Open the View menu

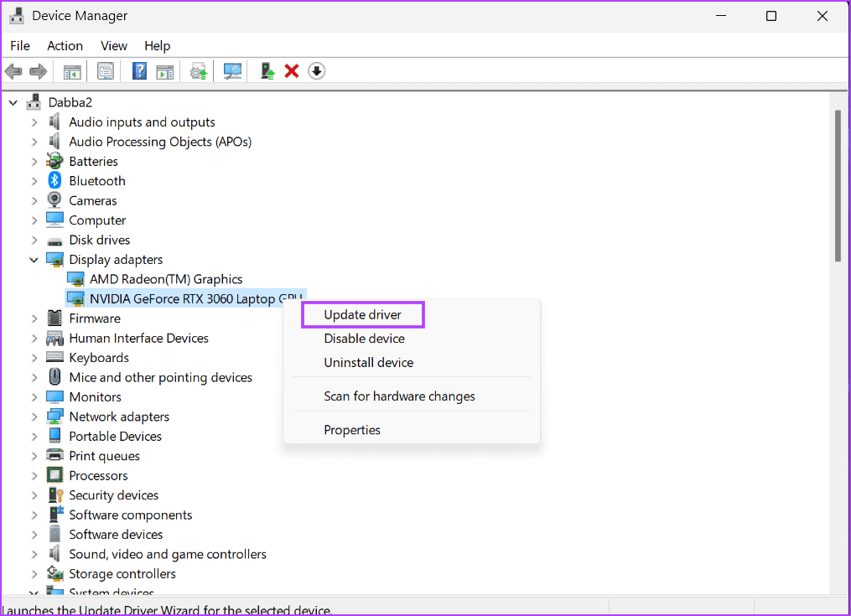pyautogui.click(x=113, y=45)
